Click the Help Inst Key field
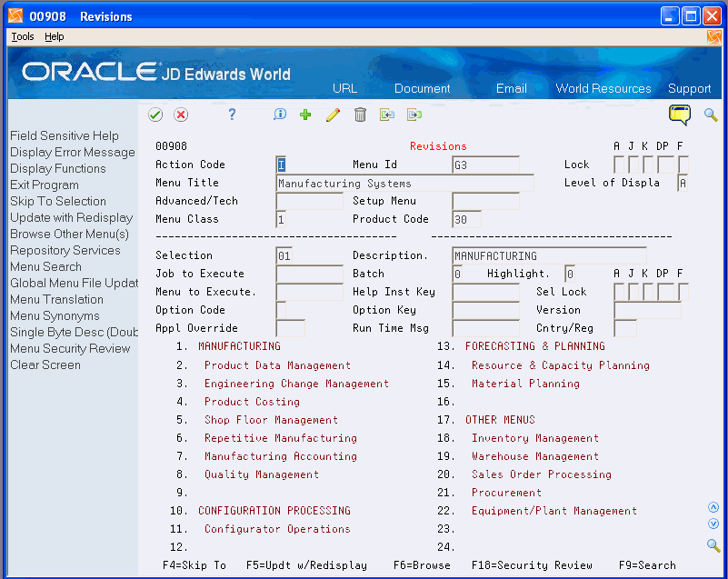 click(x=485, y=292)
